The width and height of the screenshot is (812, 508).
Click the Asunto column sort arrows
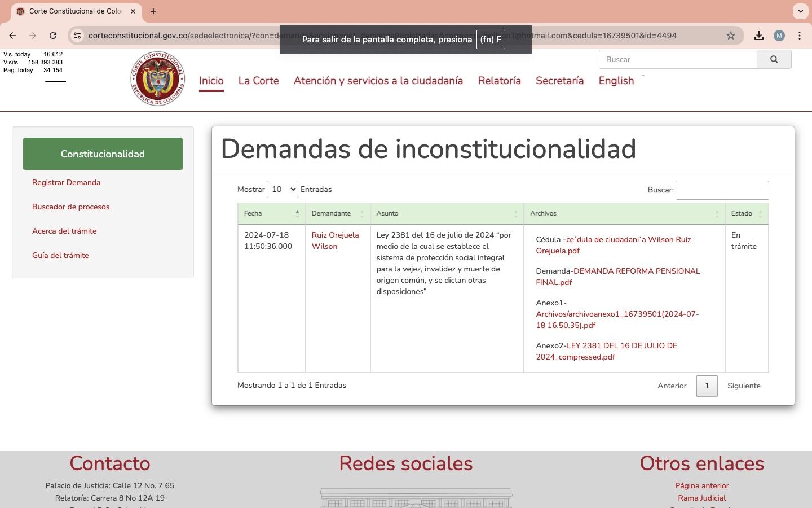(515, 213)
